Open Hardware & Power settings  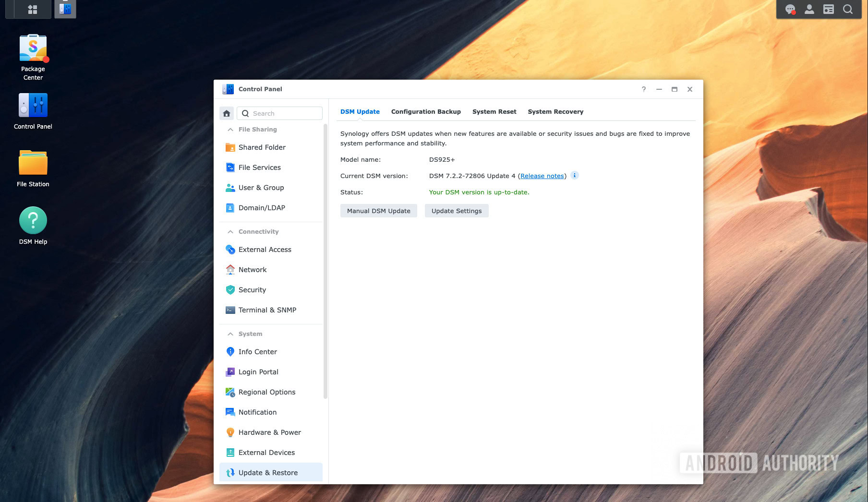click(269, 432)
